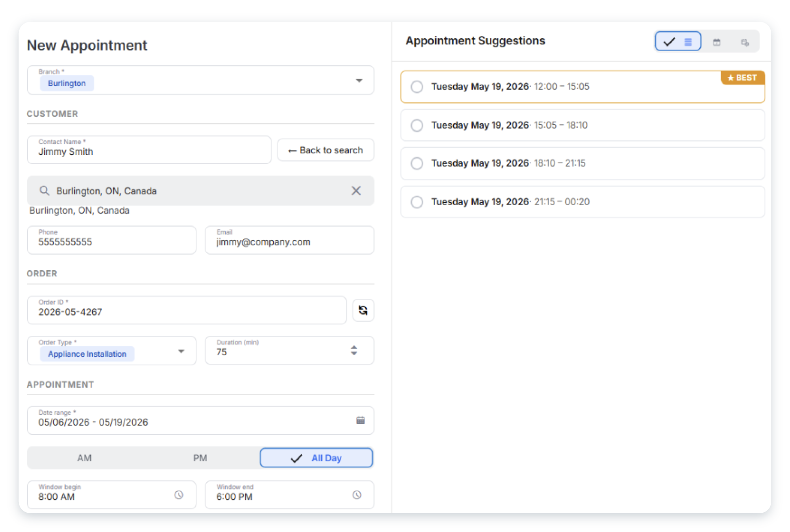The image size is (790, 532).
Task: Edit the Phone number field
Action: [x=111, y=240]
